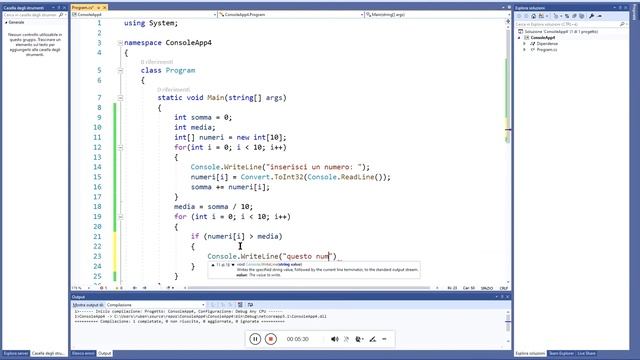Collapse the class Program block
The width and height of the screenshot is (640, 360).
point(120,71)
